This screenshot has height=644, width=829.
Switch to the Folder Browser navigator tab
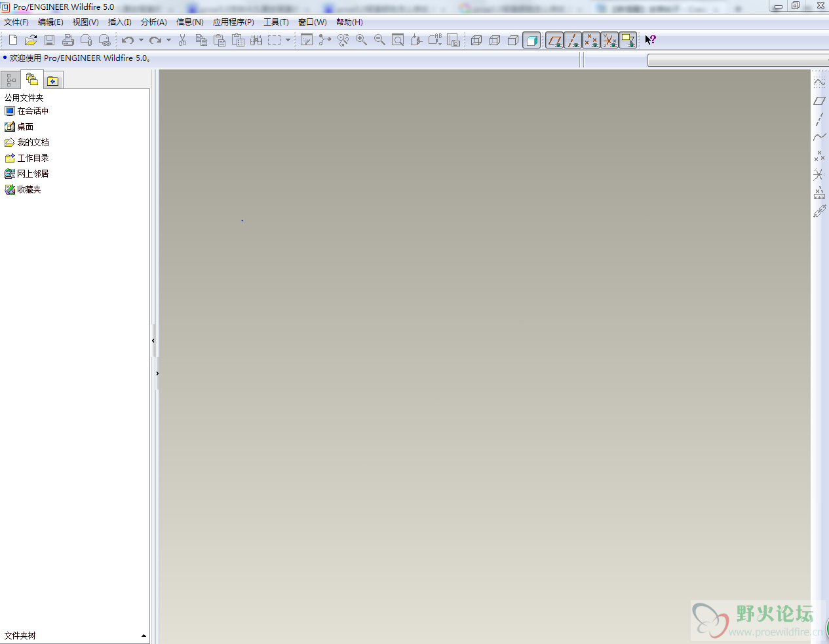click(32, 80)
